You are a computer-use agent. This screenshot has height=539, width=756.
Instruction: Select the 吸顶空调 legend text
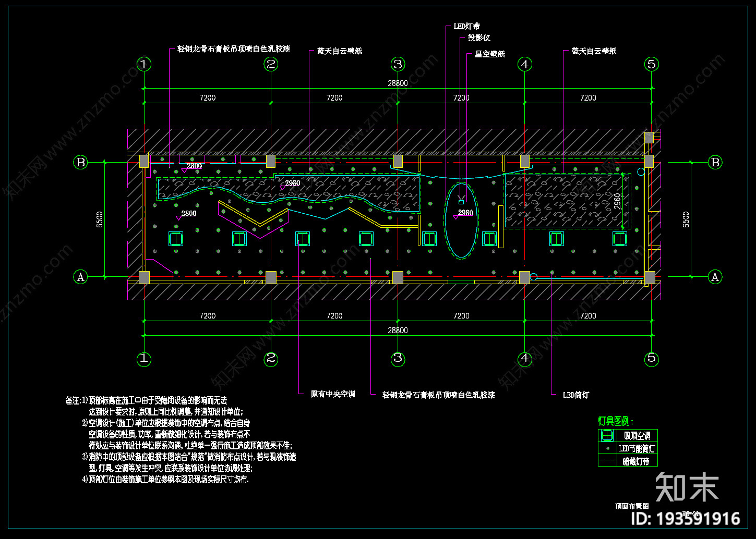tap(637, 436)
